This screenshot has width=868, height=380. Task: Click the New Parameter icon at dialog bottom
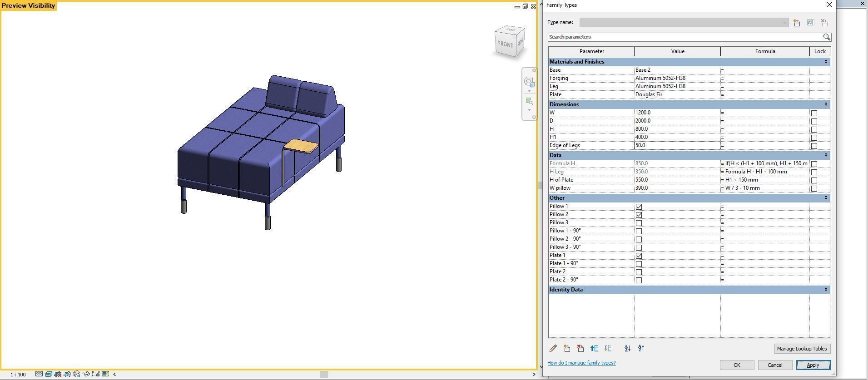(x=567, y=349)
